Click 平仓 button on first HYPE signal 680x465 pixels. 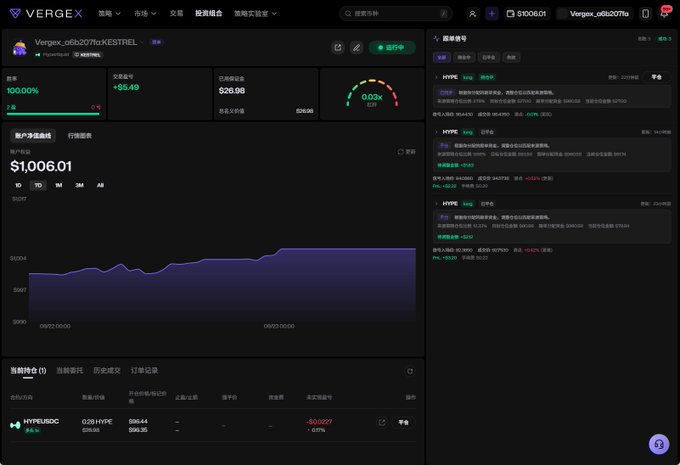click(657, 77)
